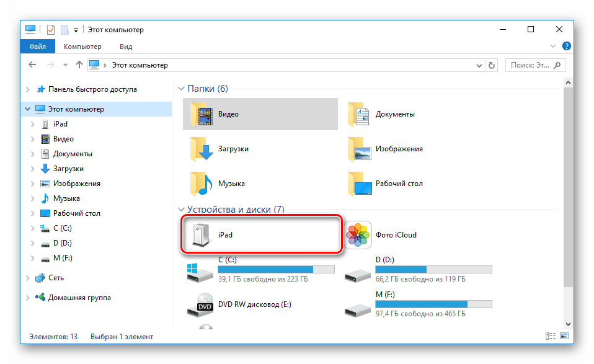594x364 pixels.
Task: Select Домашняя группа in navigation pane
Action: click(79, 298)
